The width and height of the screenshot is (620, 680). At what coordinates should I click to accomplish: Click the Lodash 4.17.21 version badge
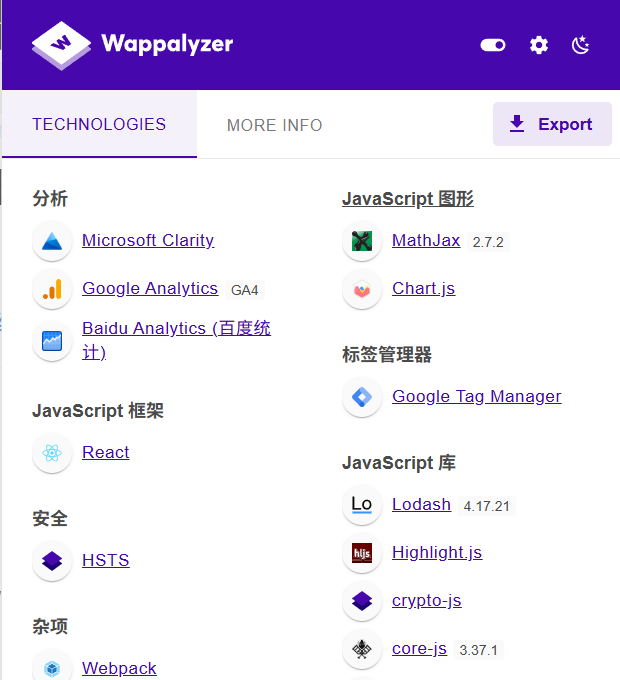[x=486, y=506]
